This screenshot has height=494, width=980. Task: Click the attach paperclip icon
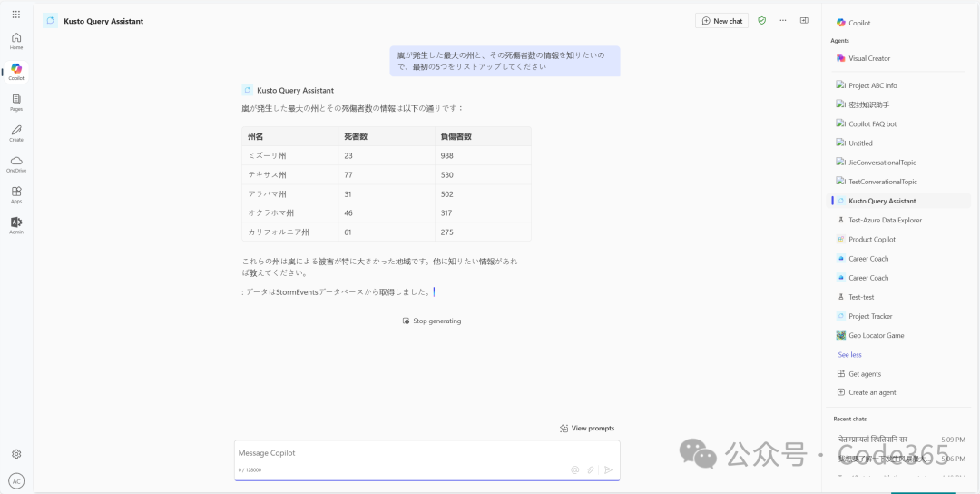pos(591,470)
